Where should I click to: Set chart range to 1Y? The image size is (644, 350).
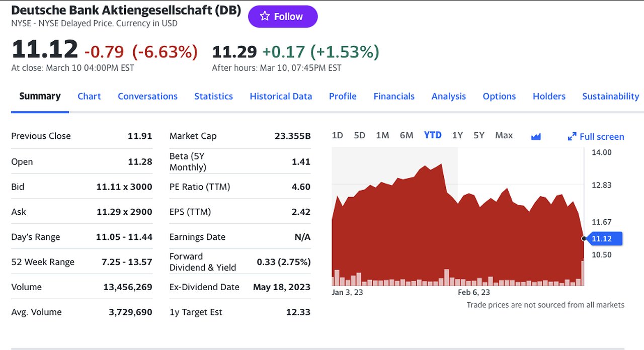click(457, 135)
